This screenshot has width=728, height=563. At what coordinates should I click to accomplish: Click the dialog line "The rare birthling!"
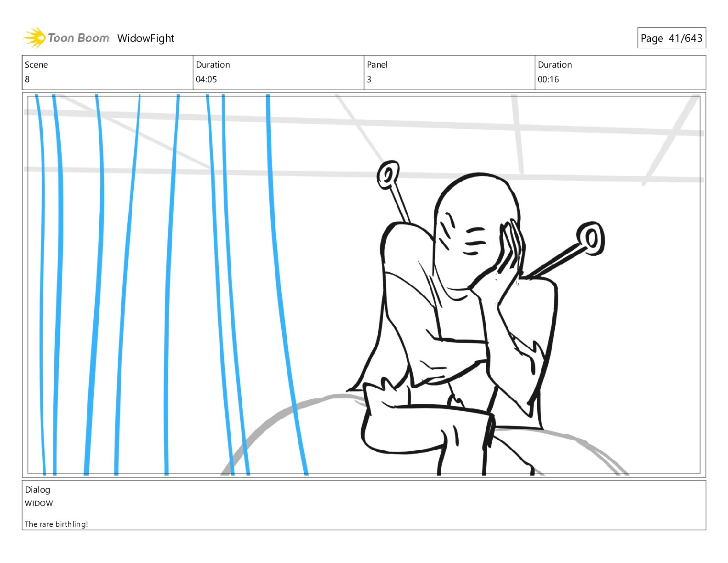(x=57, y=524)
